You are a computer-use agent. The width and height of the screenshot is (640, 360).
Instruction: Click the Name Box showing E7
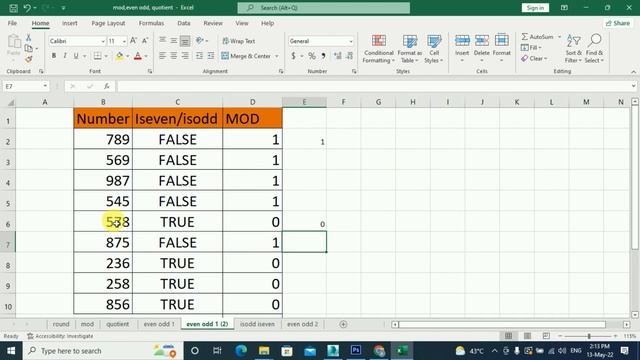25,86
